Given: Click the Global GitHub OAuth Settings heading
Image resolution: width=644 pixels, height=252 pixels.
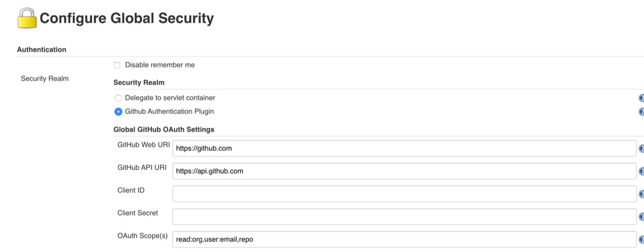Looking at the screenshot, I should [x=164, y=129].
